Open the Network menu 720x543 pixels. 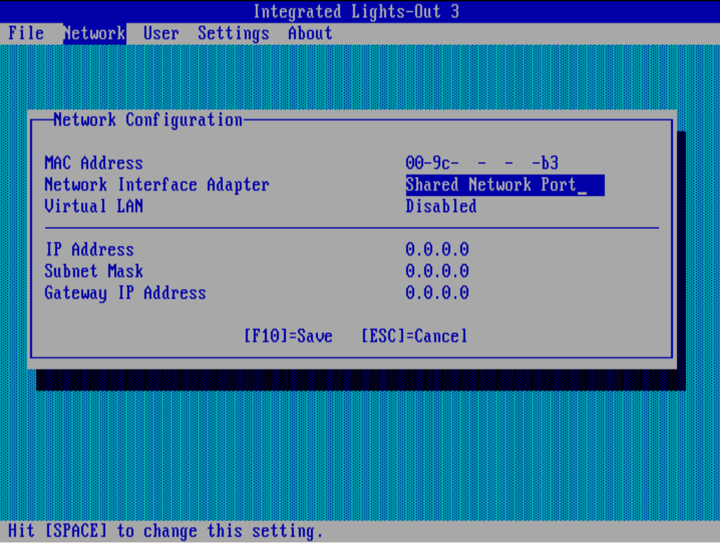pos(95,34)
